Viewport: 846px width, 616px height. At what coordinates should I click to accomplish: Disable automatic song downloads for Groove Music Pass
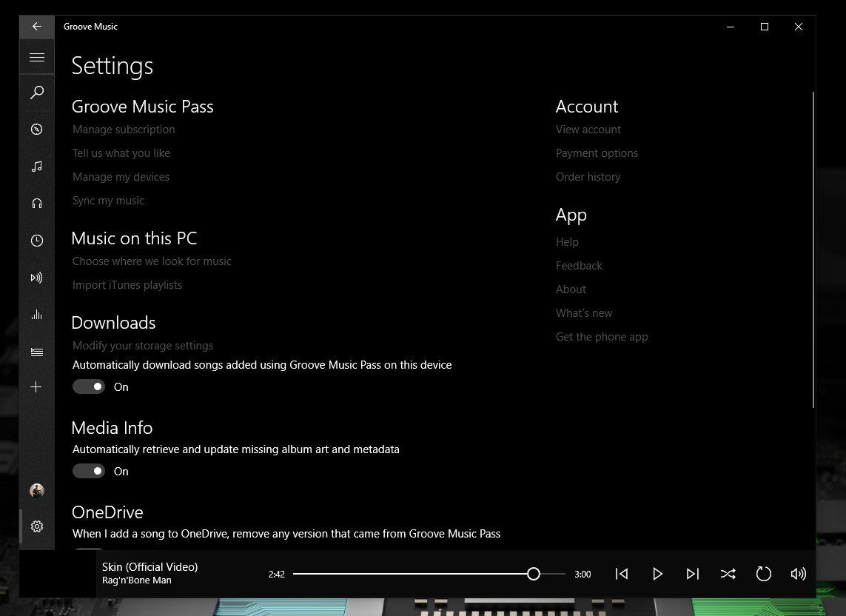pyautogui.click(x=88, y=386)
